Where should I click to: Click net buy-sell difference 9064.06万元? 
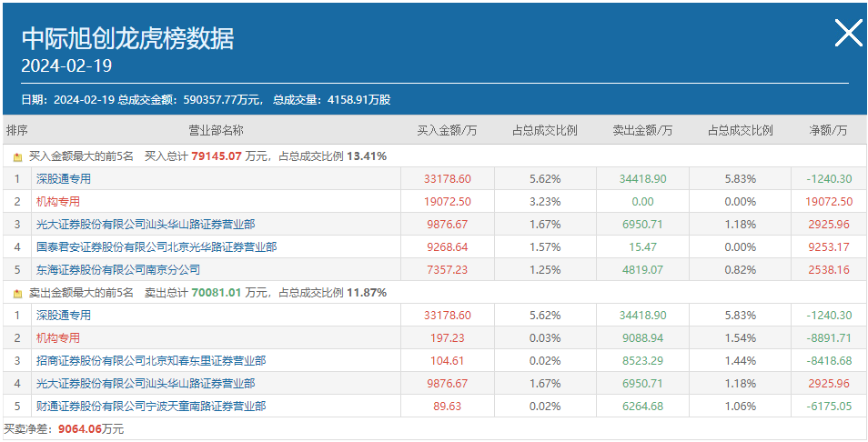(91, 428)
